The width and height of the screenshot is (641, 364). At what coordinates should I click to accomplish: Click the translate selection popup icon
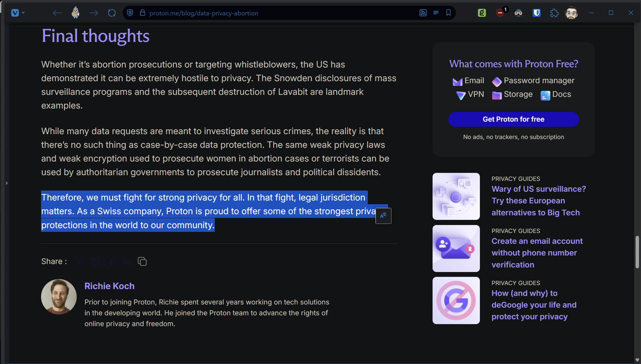click(x=383, y=216)
